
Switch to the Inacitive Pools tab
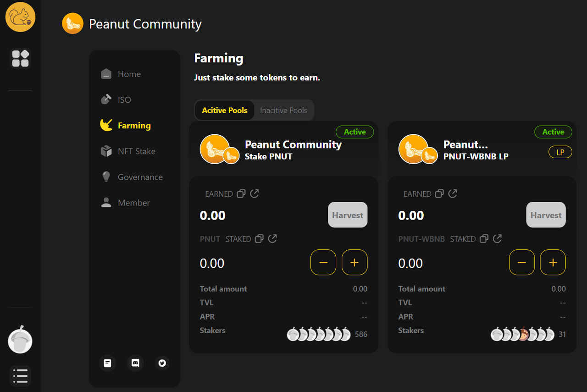click(283, 110)
